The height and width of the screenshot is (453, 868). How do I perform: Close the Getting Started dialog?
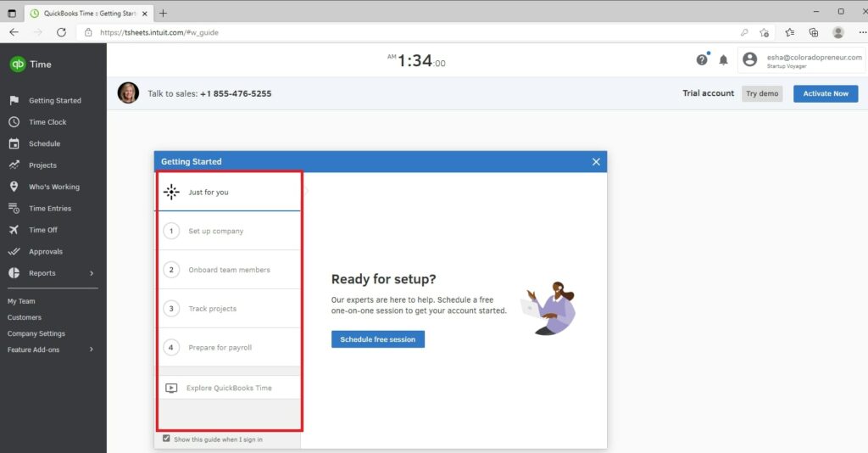[x=596, y=162]
